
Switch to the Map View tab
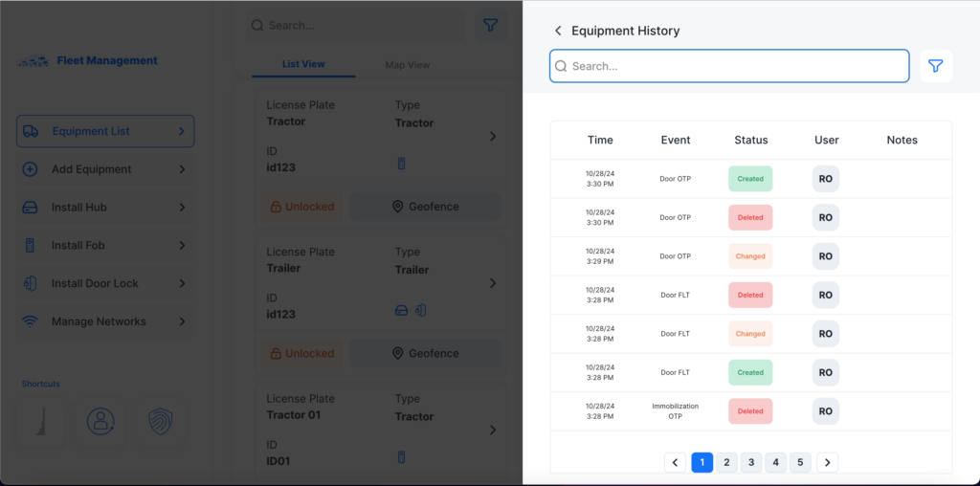click(x=407, y=65)
